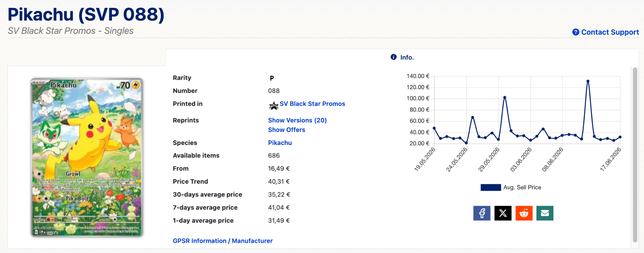Share the card on X
The image size is (644, 253).
[503, 213]
